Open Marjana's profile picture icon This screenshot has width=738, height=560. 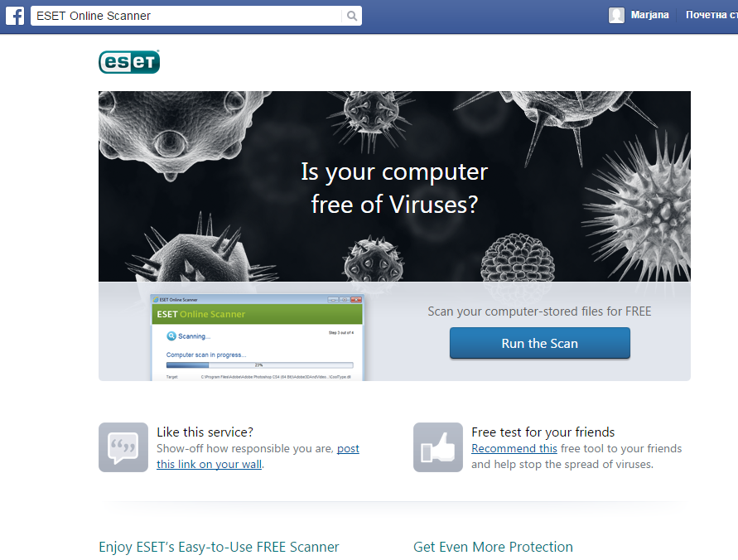click(616, 15)
